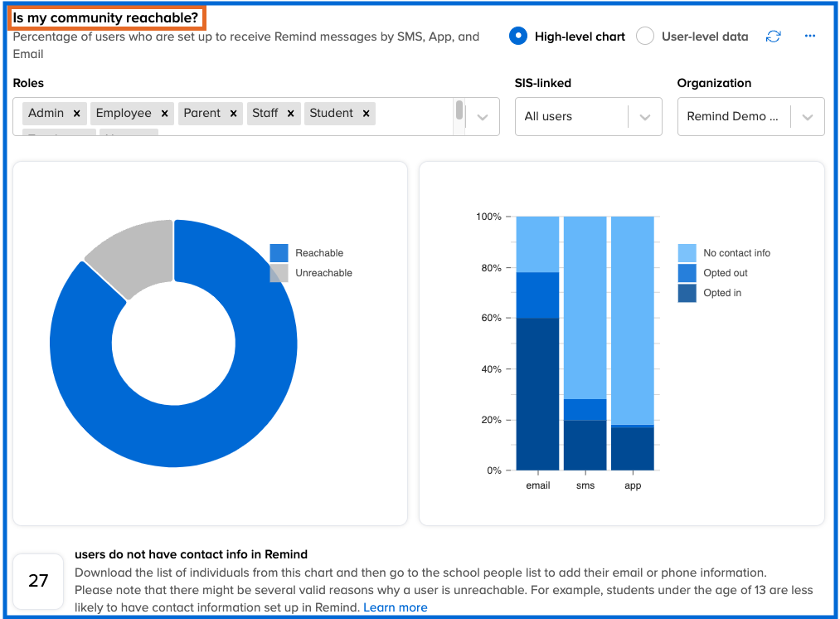840x619 pixels.
Task: Open the three-dot more options menu
Action: pos(810,37)
